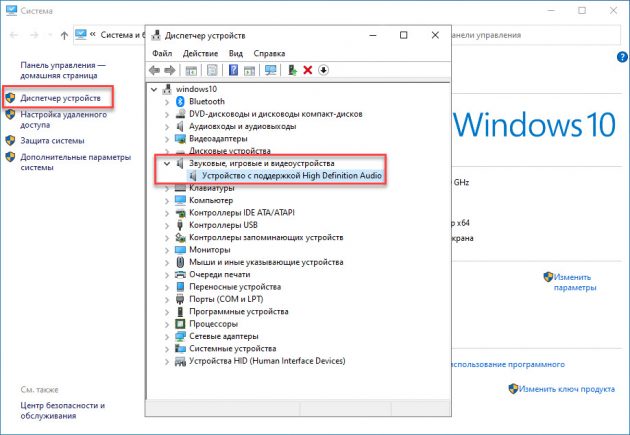
Task: Open Настройка удаленного доступа link
Action: click(x=63, y=120)
